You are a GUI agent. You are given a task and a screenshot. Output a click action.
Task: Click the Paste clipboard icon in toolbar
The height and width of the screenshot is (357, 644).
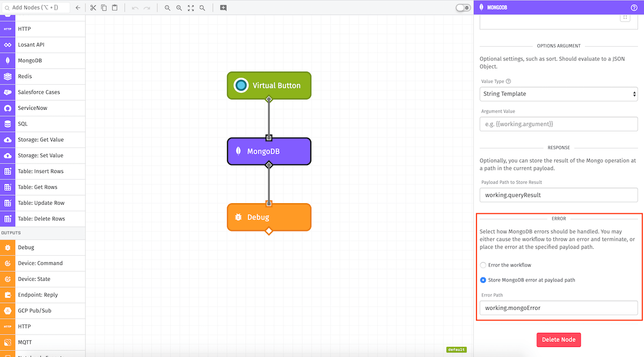point(114,8)
